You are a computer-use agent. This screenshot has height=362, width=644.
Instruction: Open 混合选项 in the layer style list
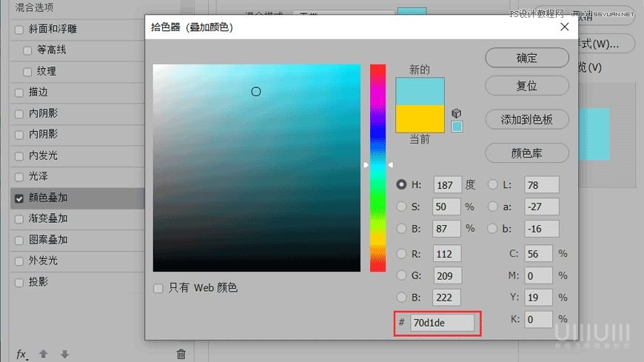click(x=34, y=7)
